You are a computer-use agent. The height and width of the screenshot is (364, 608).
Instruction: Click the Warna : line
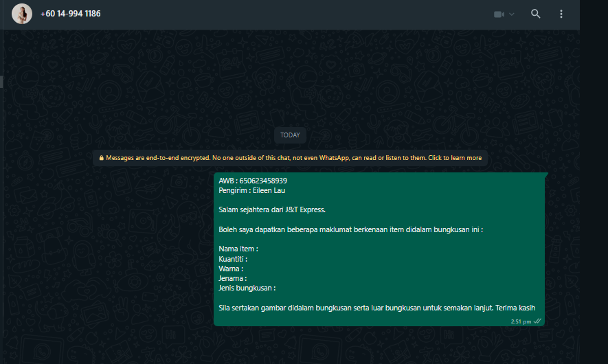231,269
